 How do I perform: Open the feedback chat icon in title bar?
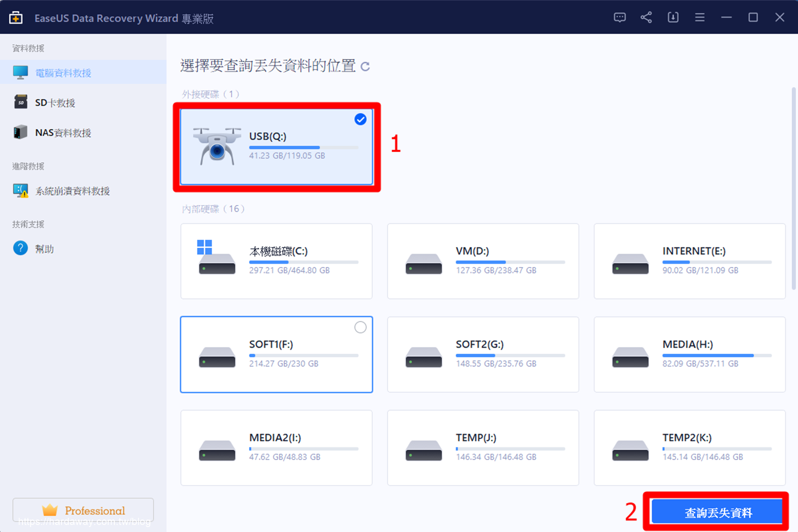click(x=620, y=17)
